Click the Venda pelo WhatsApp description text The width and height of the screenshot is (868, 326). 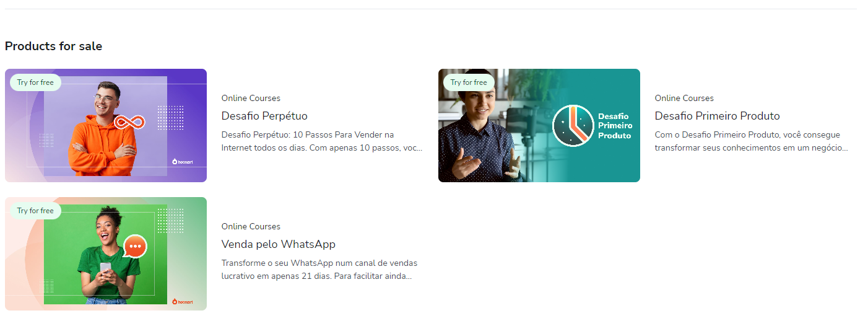point(319,270)
